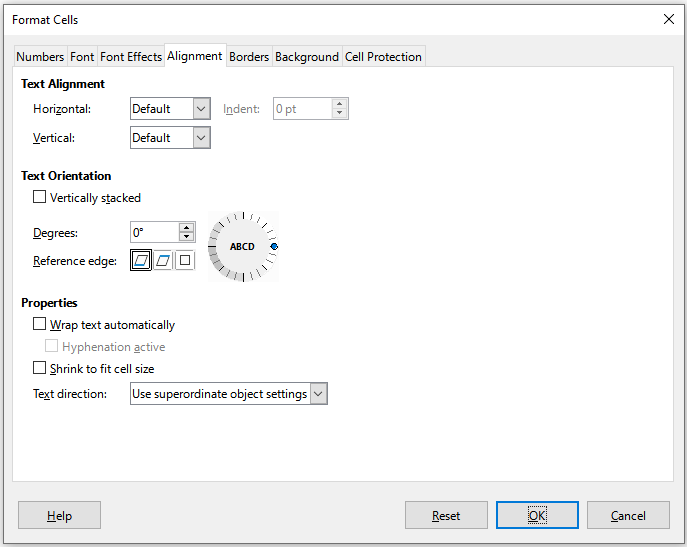Close the Format Cells dialog
This screenshot has height=547, width=687.
coord(669,19)
